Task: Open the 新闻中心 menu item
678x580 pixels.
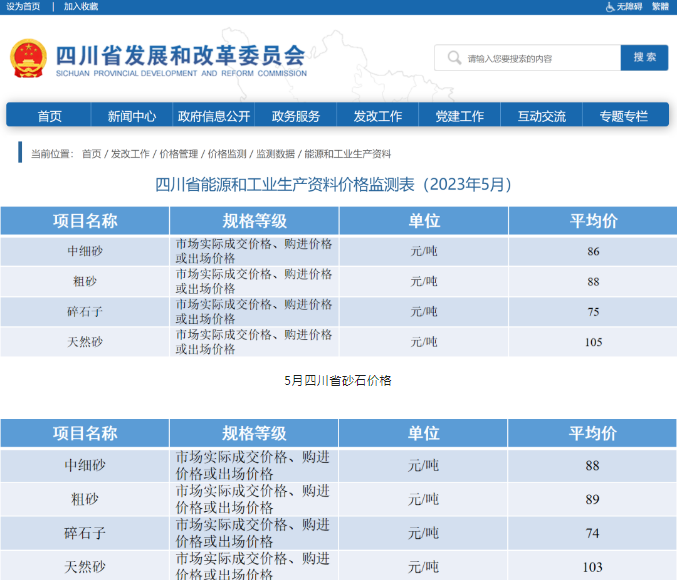Action: click(x=131, y=116)
